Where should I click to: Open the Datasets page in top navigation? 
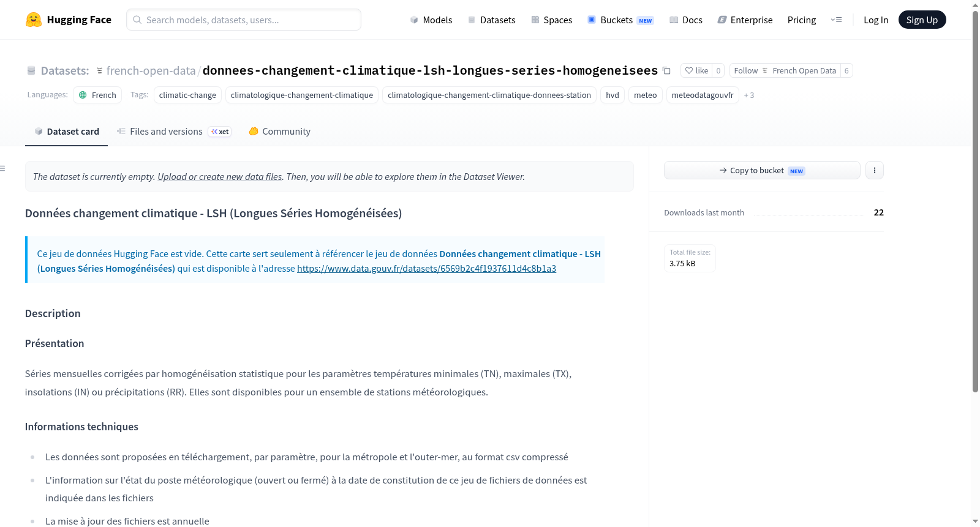tap(492, 20)
